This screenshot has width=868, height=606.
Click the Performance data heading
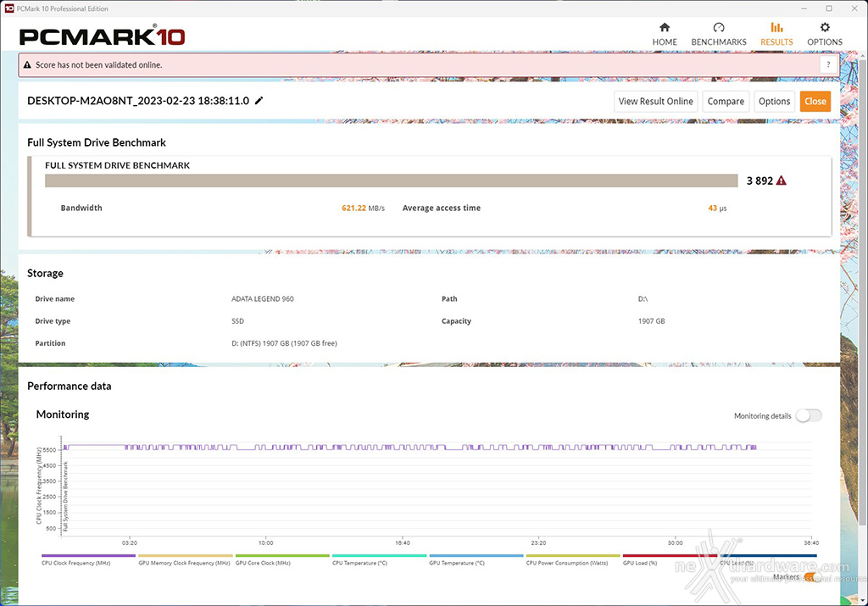[x=70, y=386]
